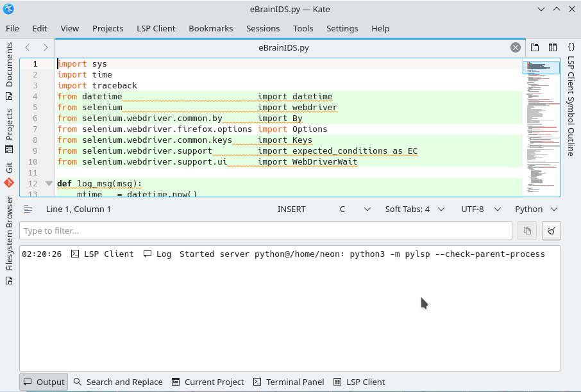
Task: Click expected_conditions on line 9
Action: pyautogui.click(x=340, y=151)
